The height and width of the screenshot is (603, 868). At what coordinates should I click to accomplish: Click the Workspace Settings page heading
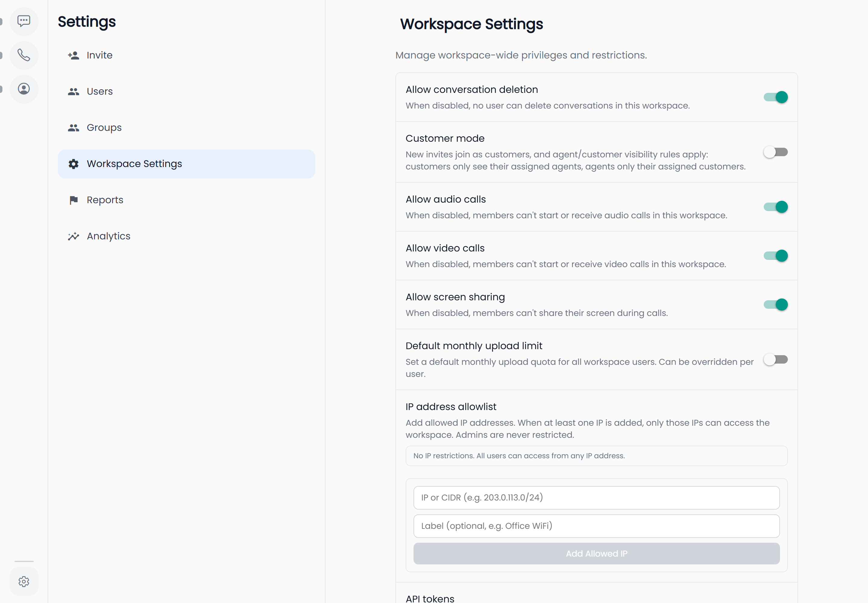(x=471, y=24)
